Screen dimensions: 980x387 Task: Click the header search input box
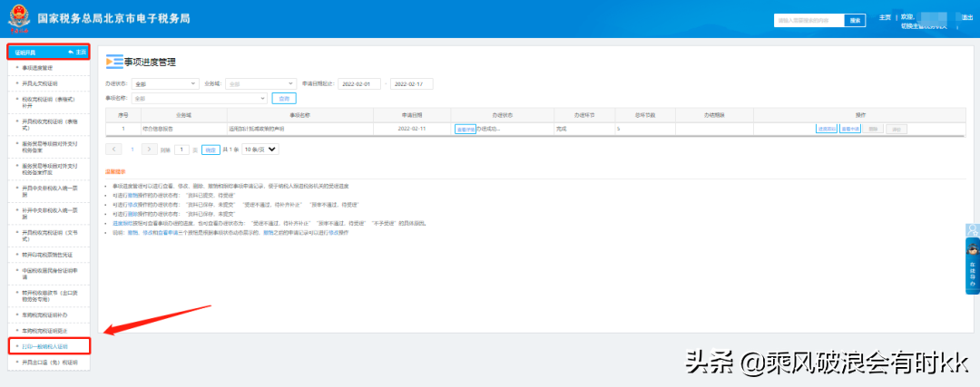pyautogui.click(x=808, y=20)
